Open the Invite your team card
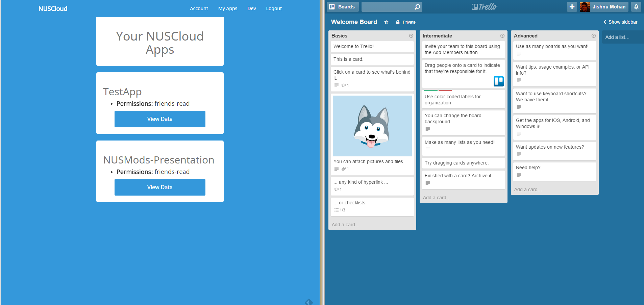This screenshot has height=305, width=644. 464,50
